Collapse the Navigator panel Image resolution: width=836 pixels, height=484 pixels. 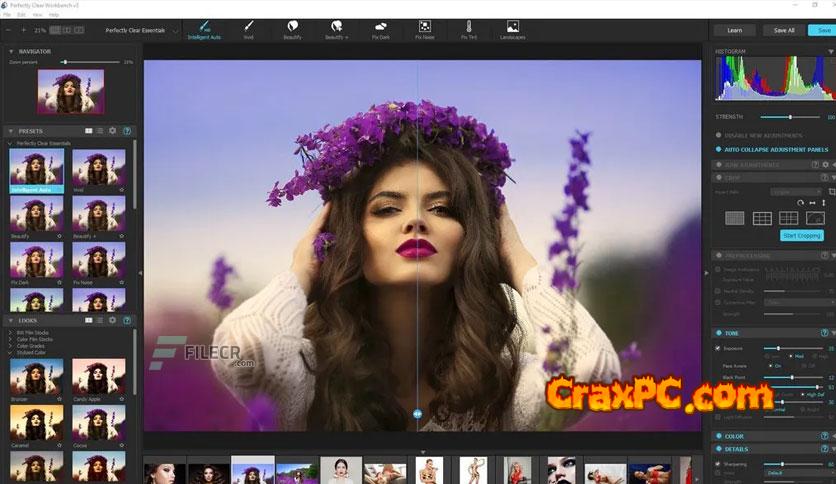(9, 51)
